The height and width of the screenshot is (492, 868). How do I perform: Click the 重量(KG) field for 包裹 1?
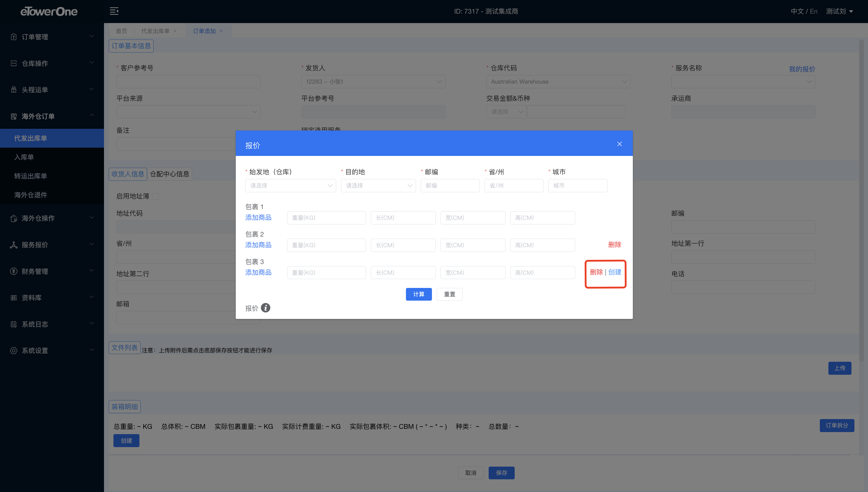pyautogui.click(x=326, y=218)
